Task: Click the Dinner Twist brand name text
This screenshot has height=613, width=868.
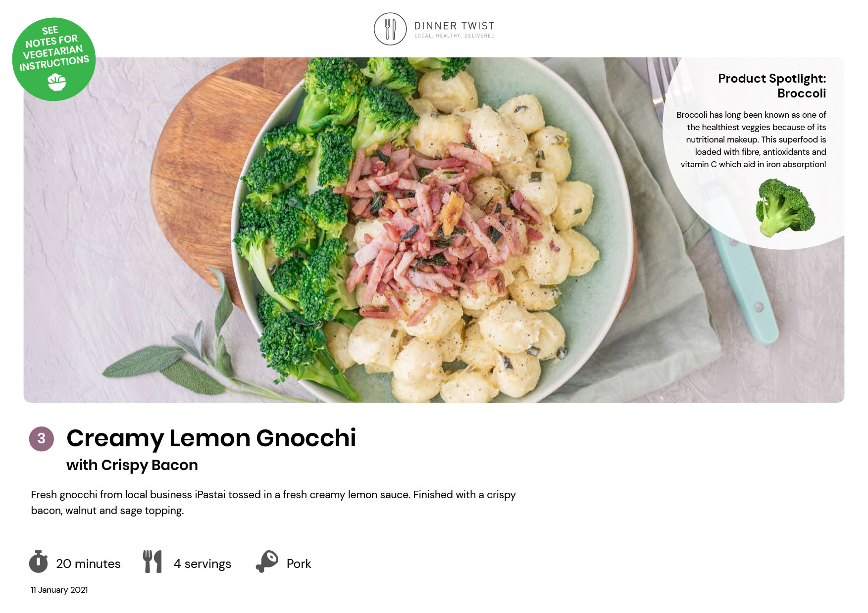Action: point(454,26)
